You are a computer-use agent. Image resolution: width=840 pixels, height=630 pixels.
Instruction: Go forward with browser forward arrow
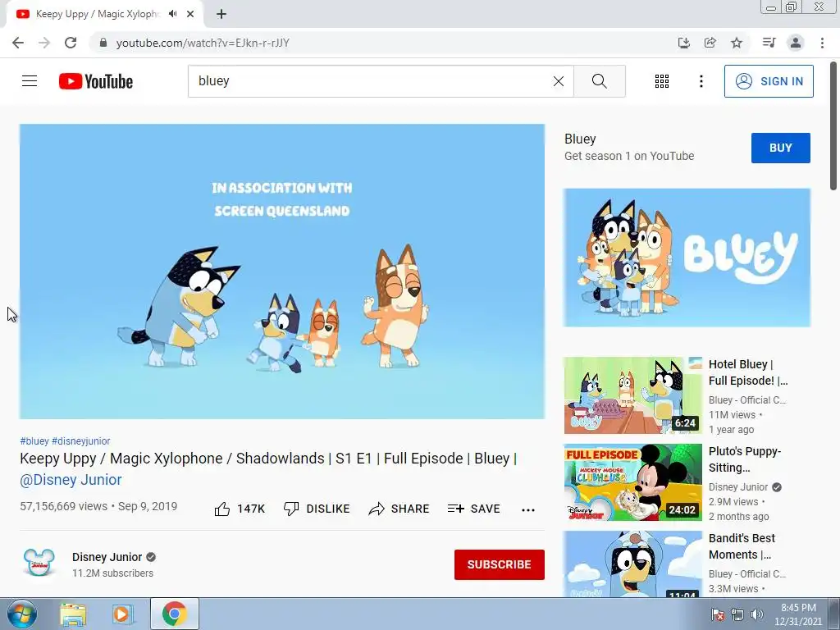[44, 43]
